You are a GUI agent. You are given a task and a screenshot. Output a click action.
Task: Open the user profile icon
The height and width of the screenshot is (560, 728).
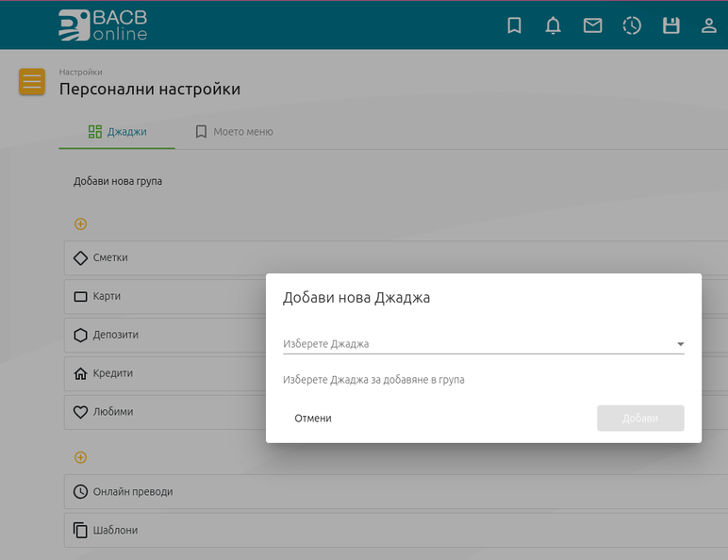[709, 25]
